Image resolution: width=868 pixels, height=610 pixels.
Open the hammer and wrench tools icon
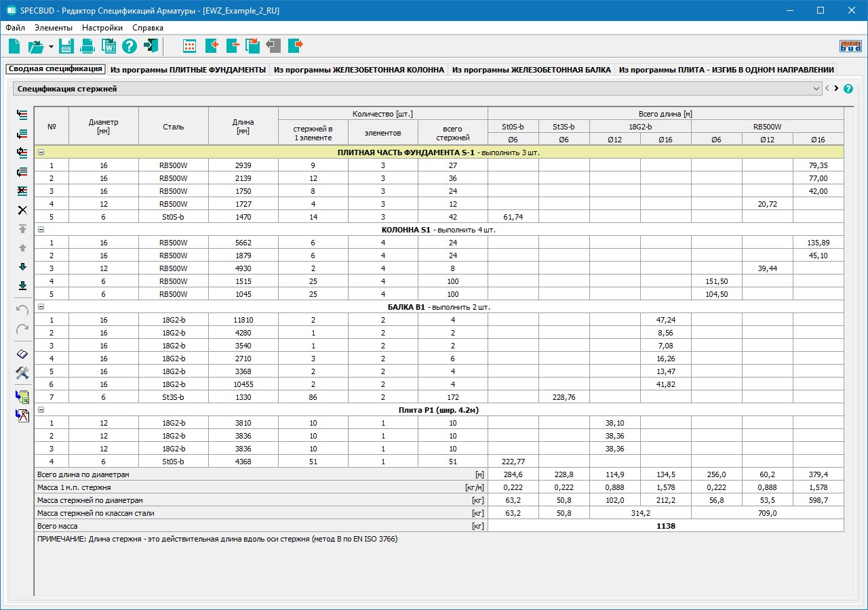tap(22, 373)
